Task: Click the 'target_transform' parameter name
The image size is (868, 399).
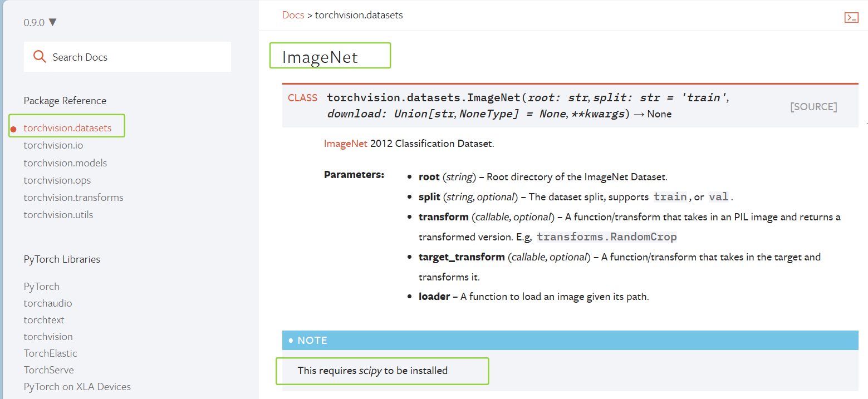Action: [462, 257]
